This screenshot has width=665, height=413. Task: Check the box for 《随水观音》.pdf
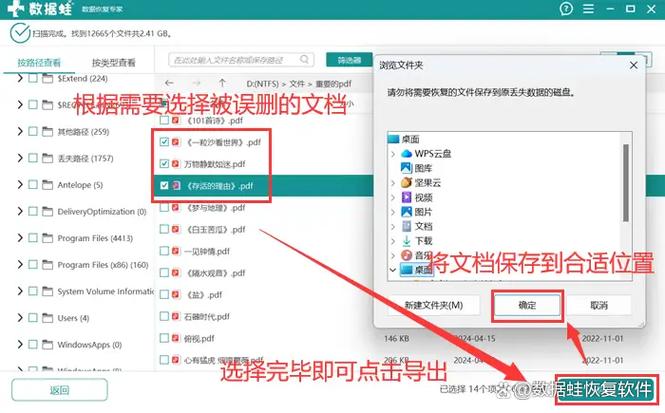tap(164, 273)
